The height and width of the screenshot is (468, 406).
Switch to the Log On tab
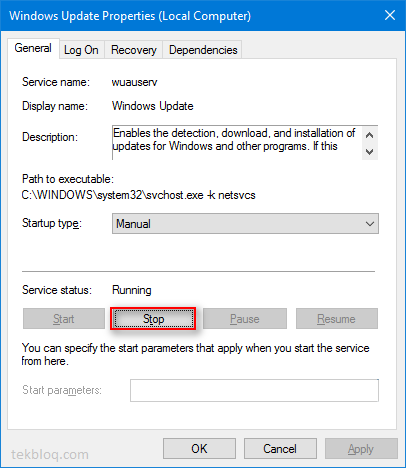click(82, 50)
